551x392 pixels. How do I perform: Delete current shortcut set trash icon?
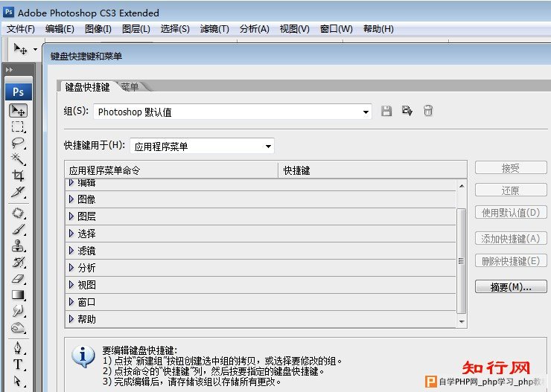428,111
